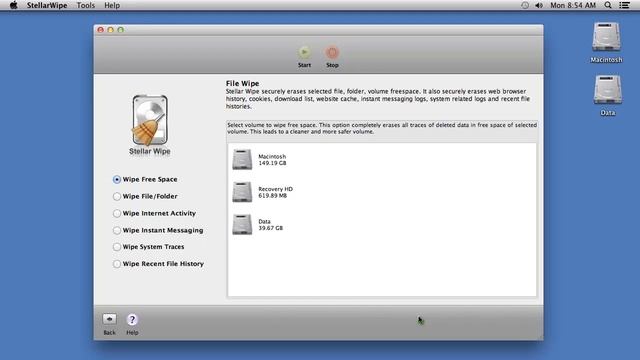640x360 pixels.
Task: Click the Back arrow icon
Action: pos(109,319)
